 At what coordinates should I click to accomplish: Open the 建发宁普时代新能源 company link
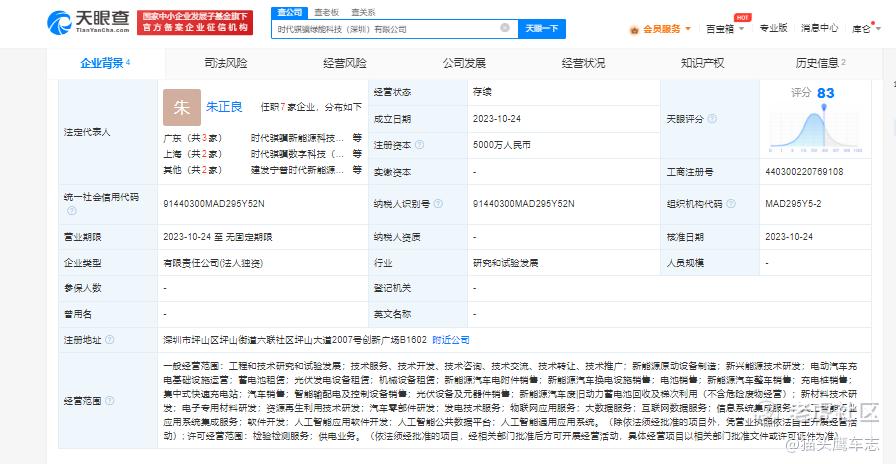297,170
